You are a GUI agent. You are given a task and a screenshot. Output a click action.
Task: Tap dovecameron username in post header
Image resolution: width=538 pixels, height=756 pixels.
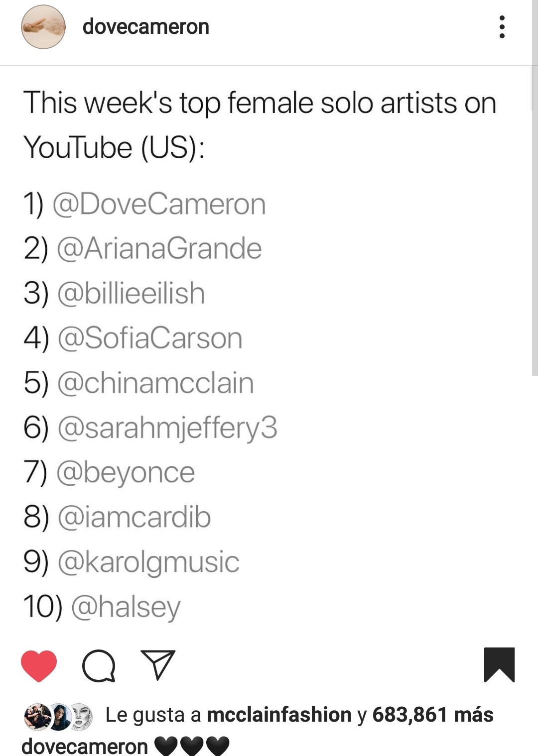[146, 27]
